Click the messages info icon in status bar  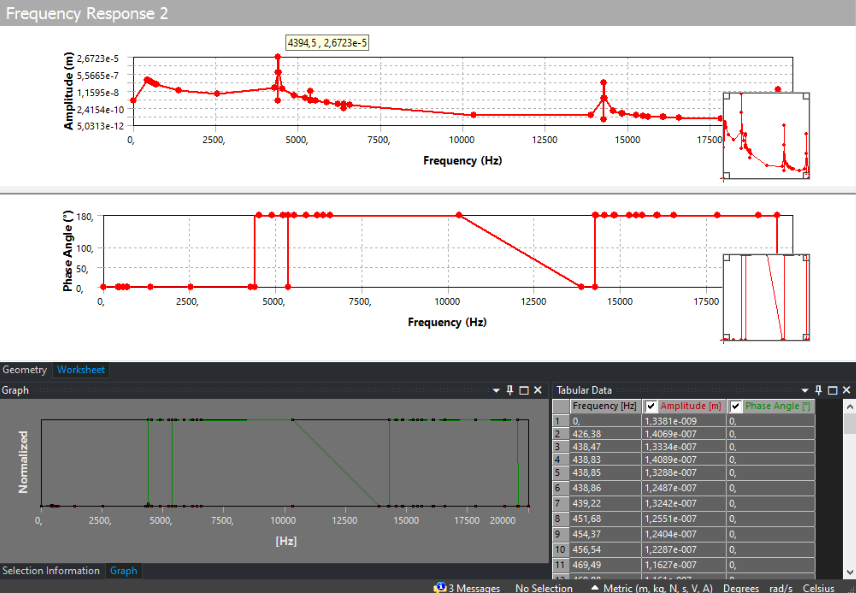(x=439, y=588)
